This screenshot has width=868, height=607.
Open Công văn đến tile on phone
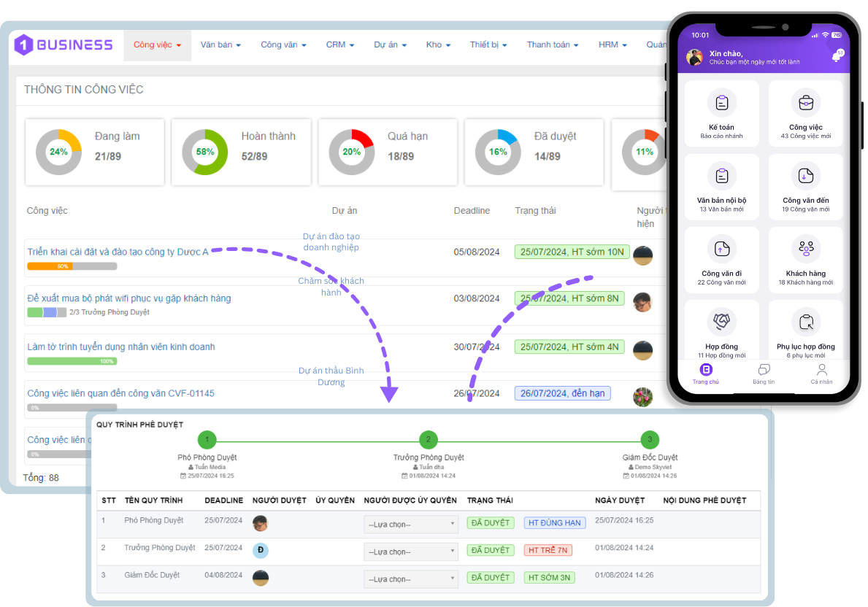(805, 187)
